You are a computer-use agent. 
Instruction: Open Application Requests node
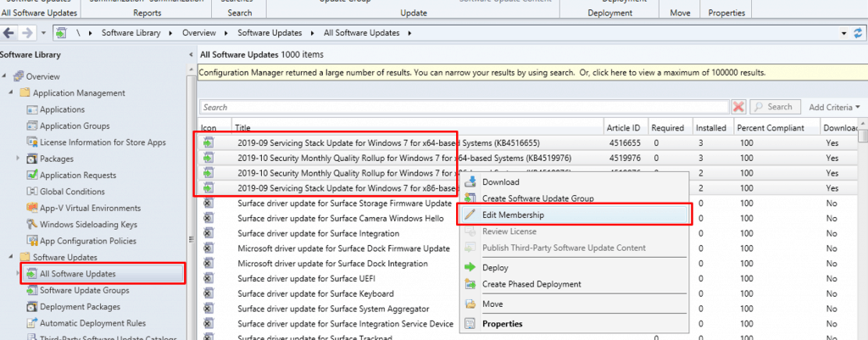(78, 175)
